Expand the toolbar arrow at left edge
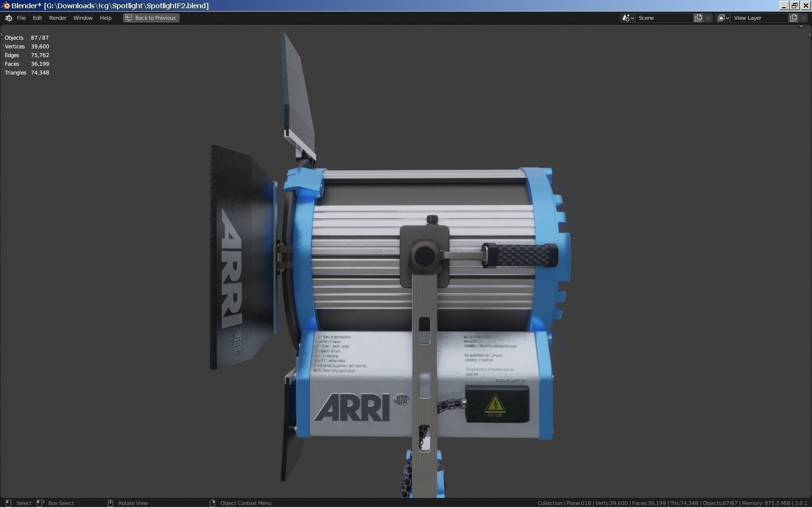The image size is (812, 508). [2, 35]
